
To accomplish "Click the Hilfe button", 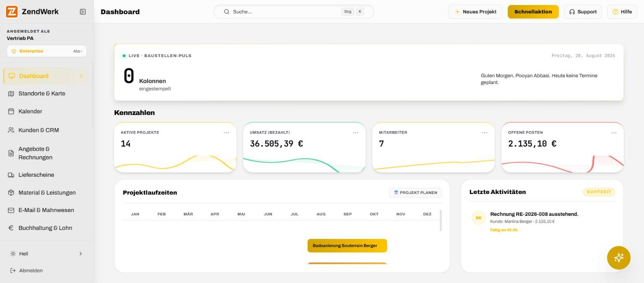I will (622, 12).
